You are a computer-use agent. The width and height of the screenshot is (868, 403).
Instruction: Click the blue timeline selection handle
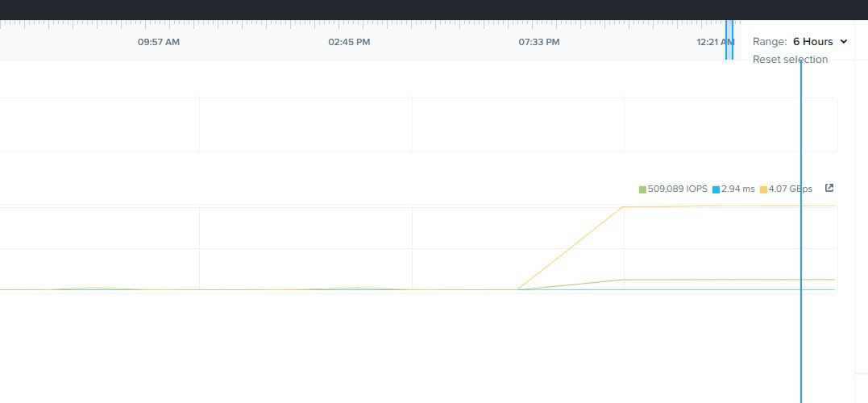[729, 39]
